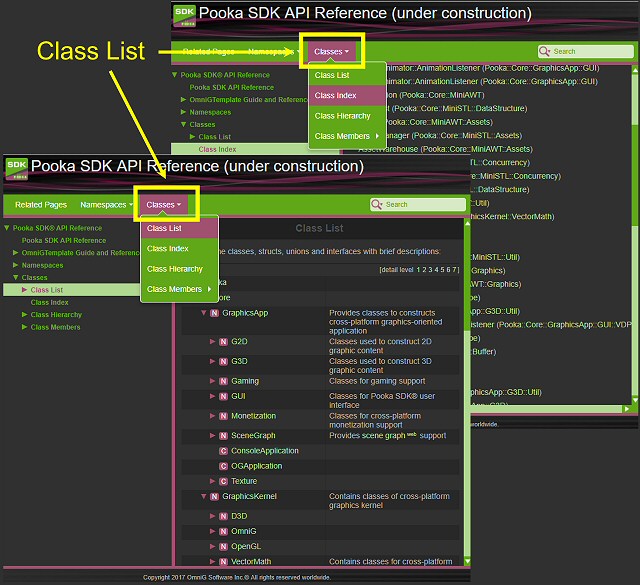Click the C class icon beside OGApplication
The image size is (640, 585).
[x=223, y=466]
